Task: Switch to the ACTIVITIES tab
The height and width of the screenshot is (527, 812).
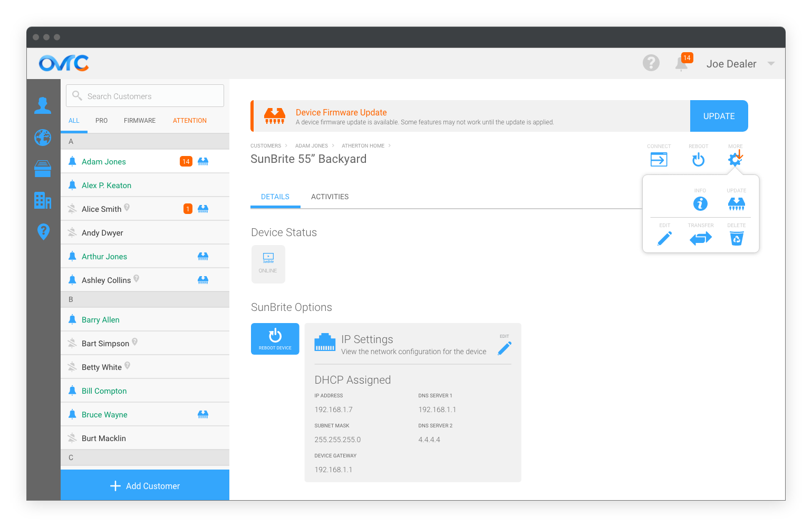Action: [x=330, y=197]
